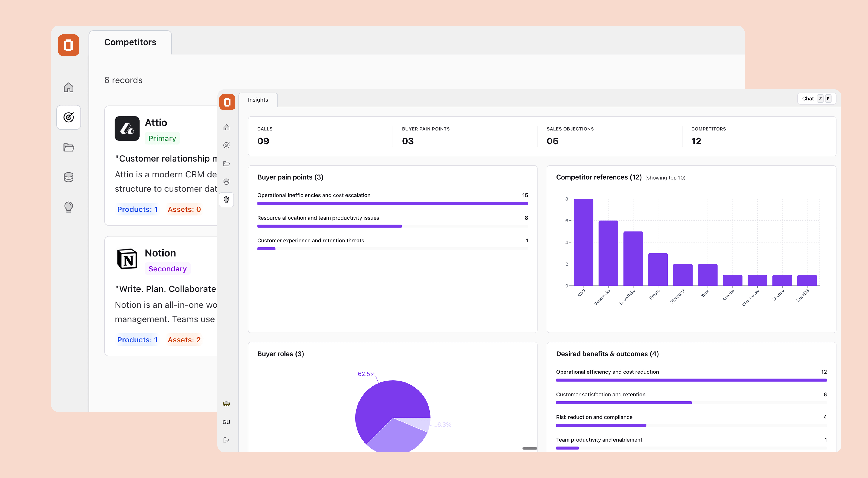
Task: Click the GU avatar in the sidebar
Action: [x=226, y=422]
